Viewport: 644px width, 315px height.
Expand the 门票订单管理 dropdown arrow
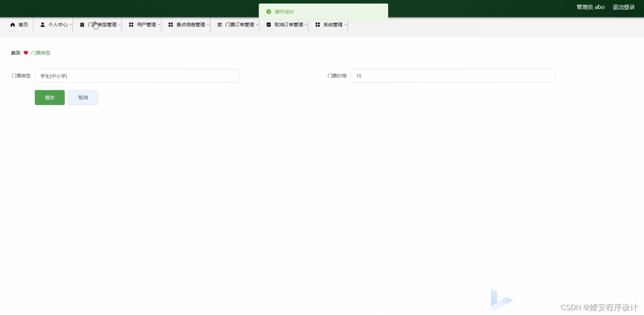(x=257, y=25)
